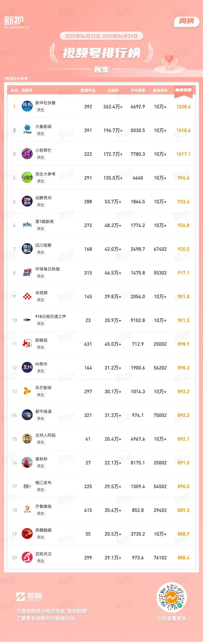The image size is (203, 644).
Task: Click the 风芒新闻 orange logo
Action: [27, 391]
